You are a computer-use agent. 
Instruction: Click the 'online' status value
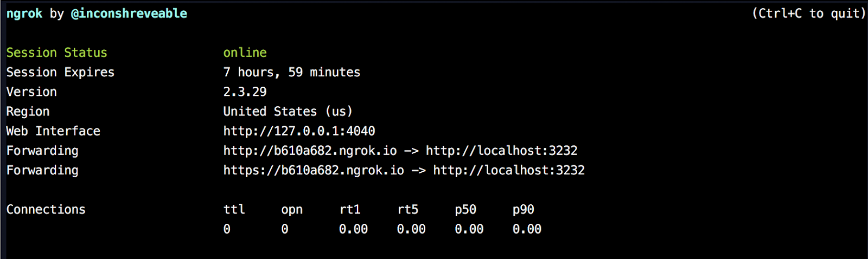click(x=245, y=53)
